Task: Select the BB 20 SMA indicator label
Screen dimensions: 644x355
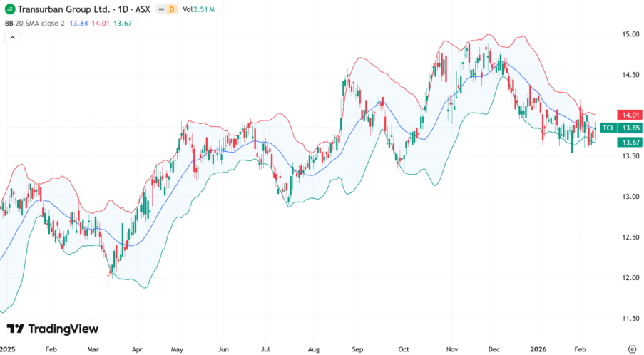Action: click(x=36, y=23)
